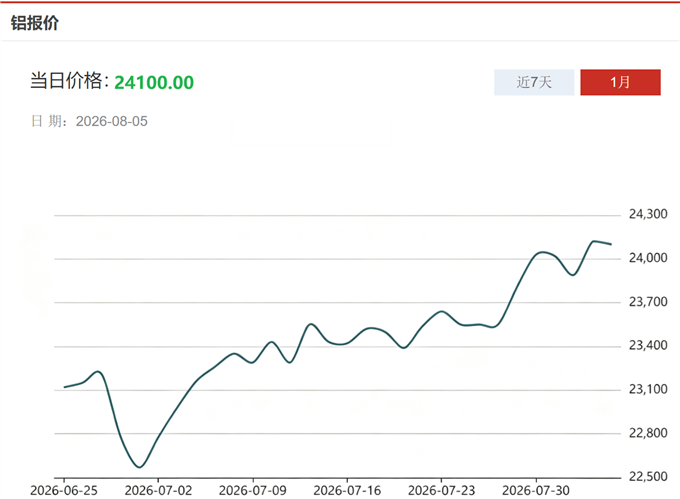Click the 2026-07-02 x-axis label
The image size is (680, 499).
tap(158, 490)
